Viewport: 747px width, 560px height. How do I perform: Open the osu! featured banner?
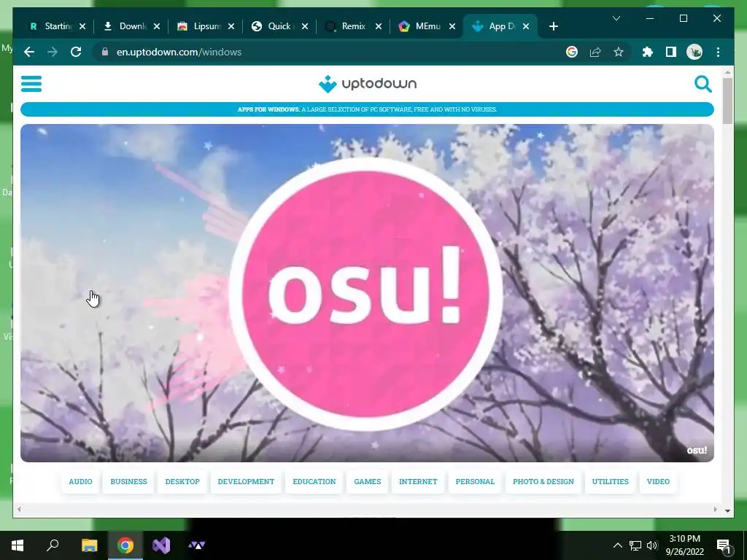click(367, 293)
